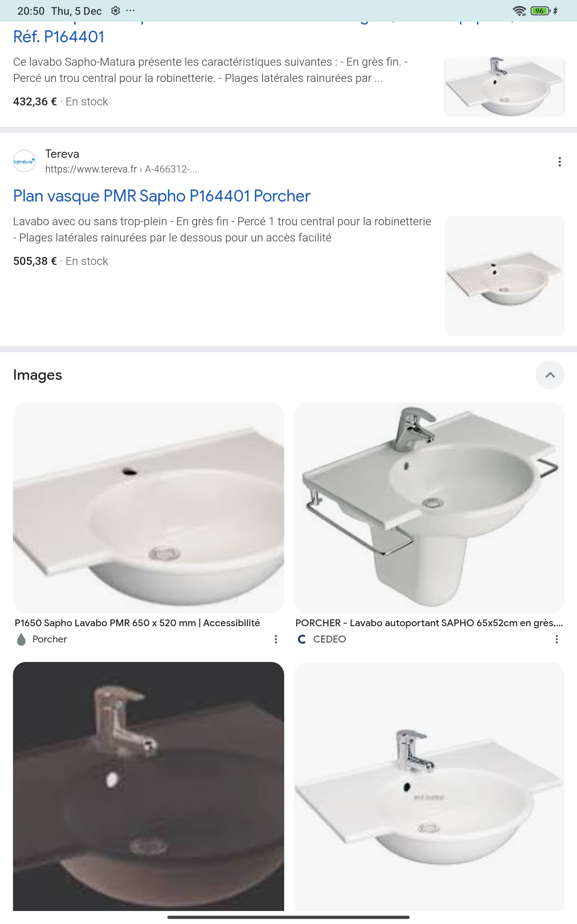Open white basin with faucet image
Viewport: 577px width, 924px height.
coord(429,786)
